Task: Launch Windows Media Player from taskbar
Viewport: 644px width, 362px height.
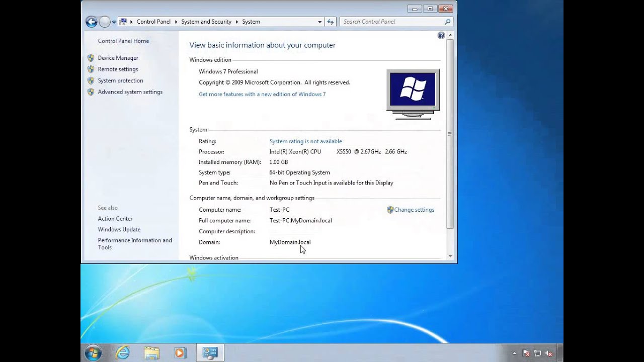Action: (x=180, y=353)
